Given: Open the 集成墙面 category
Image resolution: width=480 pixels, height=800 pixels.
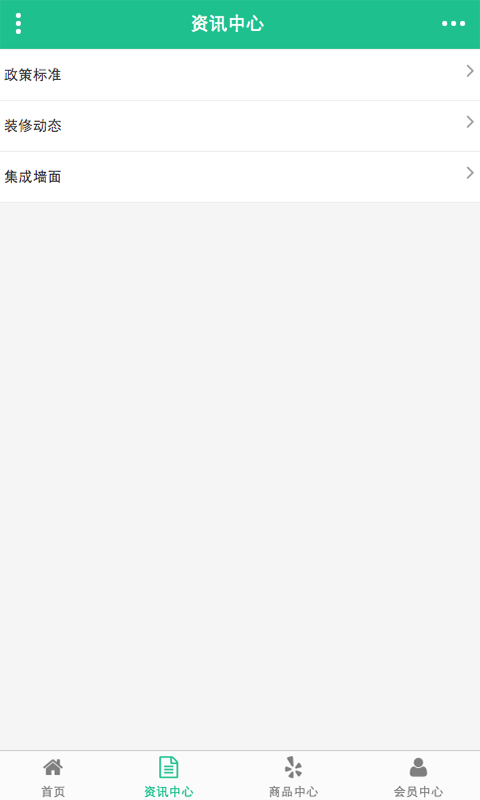Looking at the screenshot, I should point(33,177).
